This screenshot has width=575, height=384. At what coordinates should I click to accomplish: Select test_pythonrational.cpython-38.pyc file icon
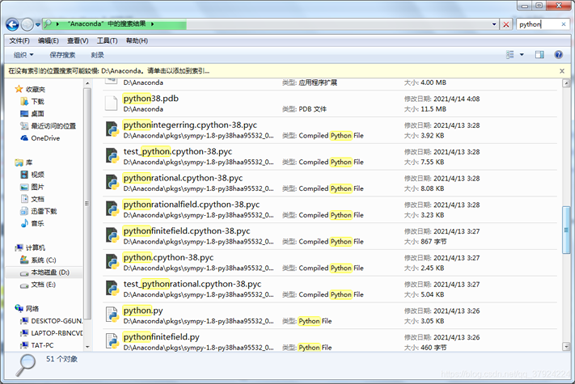112,288
